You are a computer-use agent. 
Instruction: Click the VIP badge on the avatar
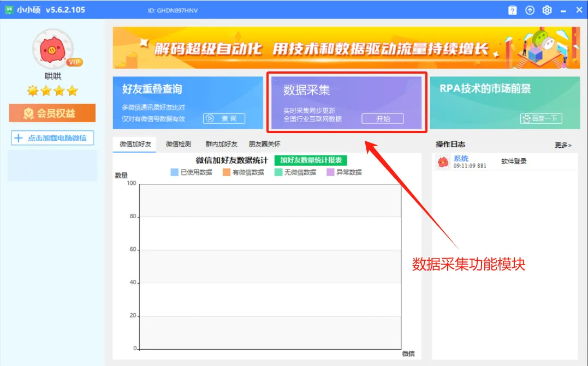(74, 62)
